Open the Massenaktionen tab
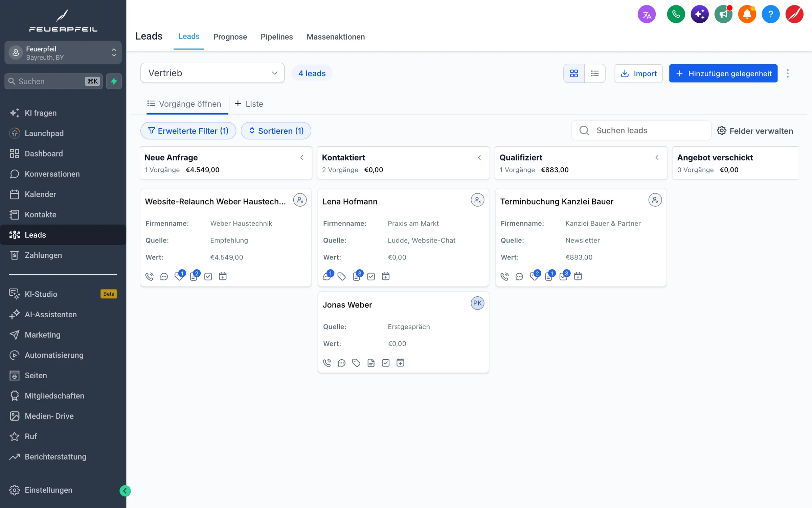 [x=336, y=37]
